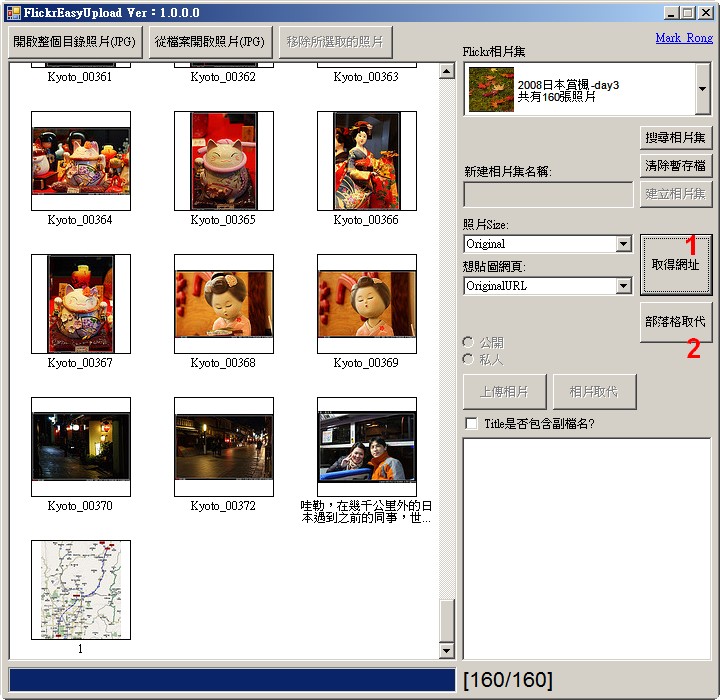Select the bus couple photo thumbnail
Viewport: 720px width, 700px height.
pyautogui.click(x=367, y=447)
